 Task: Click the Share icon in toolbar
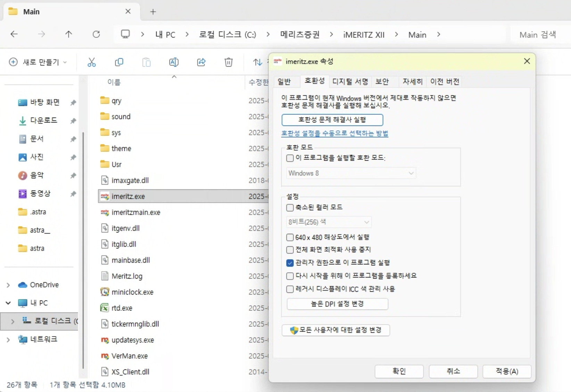(x=201, y=62)
